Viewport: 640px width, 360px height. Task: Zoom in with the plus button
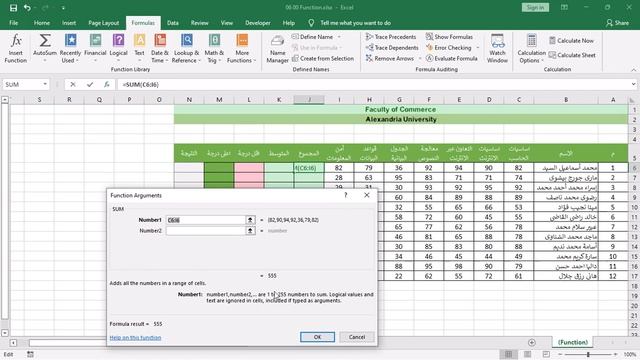click(615, 354)
